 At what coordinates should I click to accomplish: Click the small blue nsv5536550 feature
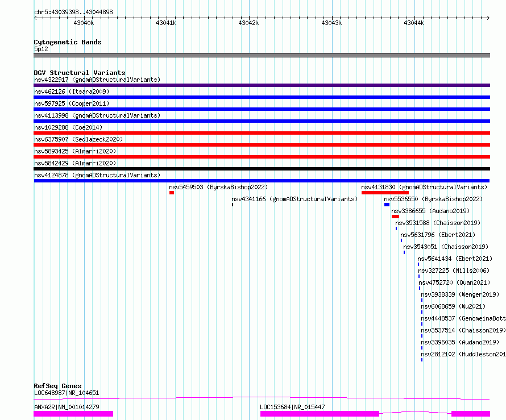click(x=387, y=205)
